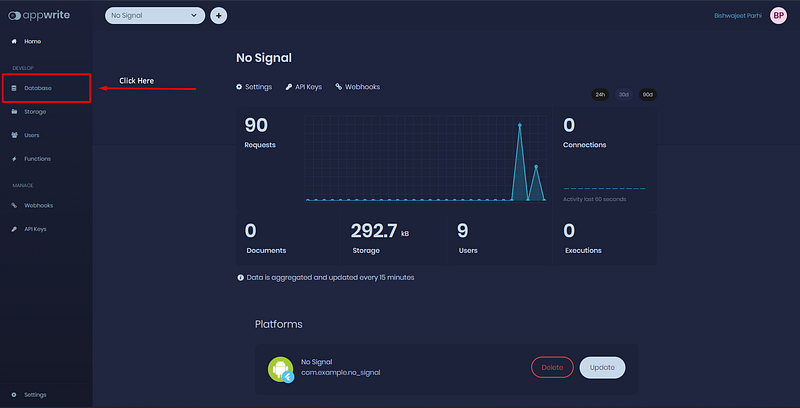Viewport: 800px width, 408px height.
Task: Click the info icon beside data aggregation note
Action: coord(240,278)
